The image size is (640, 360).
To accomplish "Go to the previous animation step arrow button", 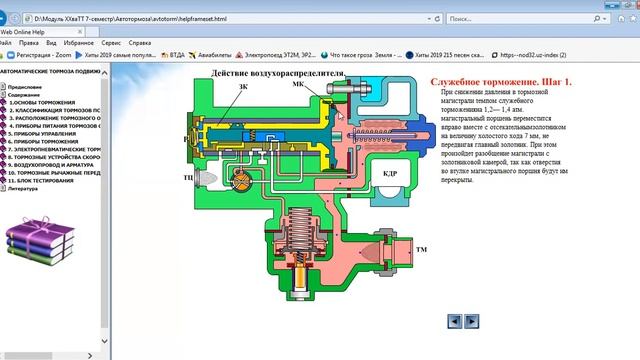I will tap(455, 321).
